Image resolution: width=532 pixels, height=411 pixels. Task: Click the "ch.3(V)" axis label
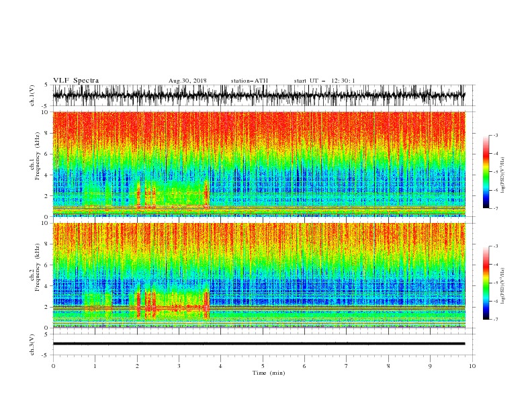pos(32,345)
